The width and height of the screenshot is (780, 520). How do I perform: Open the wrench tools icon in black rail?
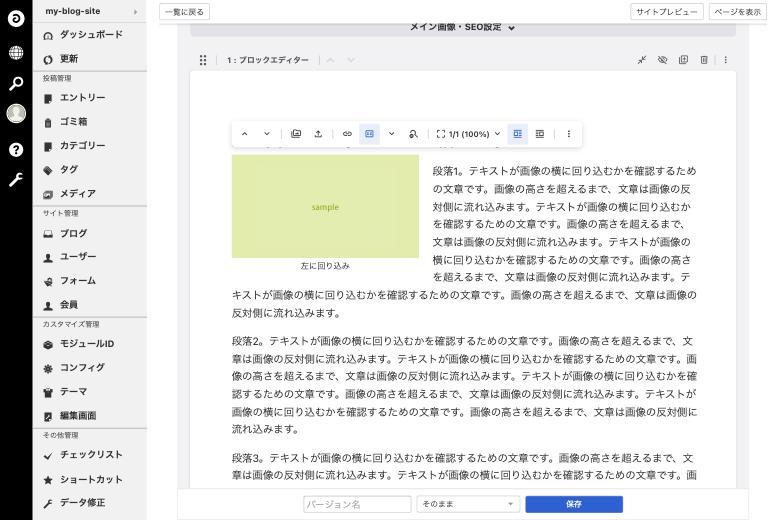[x=16, y=179]
